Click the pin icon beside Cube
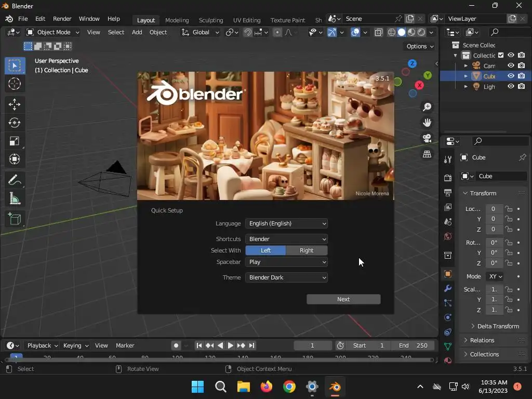The image size is (532, 399). click(x=522, y=157)
